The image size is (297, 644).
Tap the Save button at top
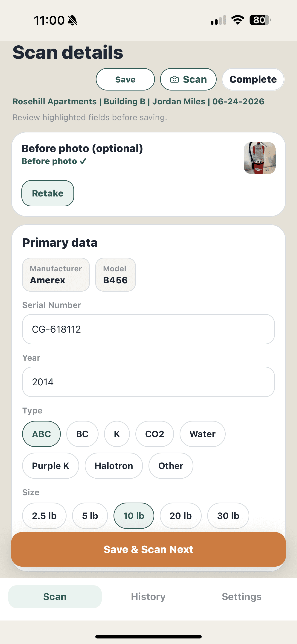pos(125,79)
